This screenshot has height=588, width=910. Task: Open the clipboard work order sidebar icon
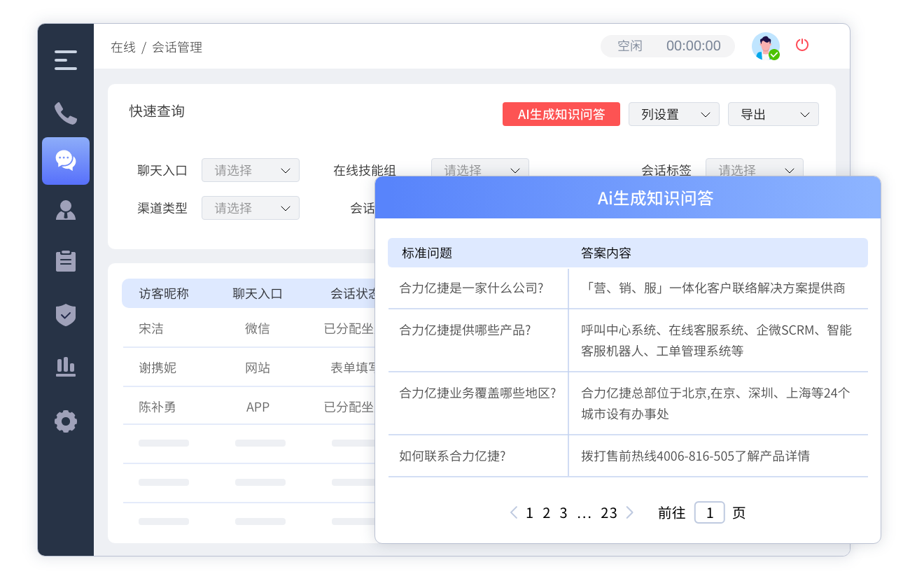(x=66, y=260)
